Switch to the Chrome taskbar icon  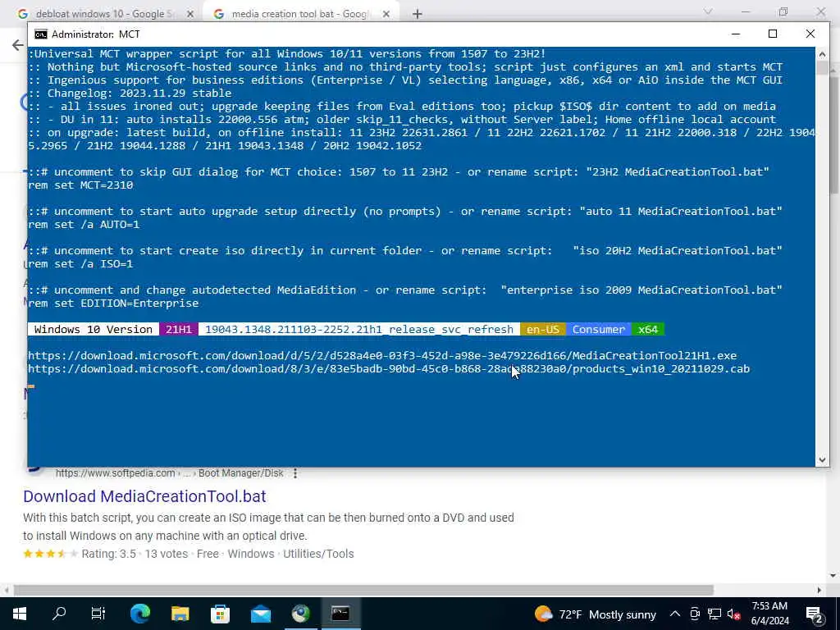300,614
